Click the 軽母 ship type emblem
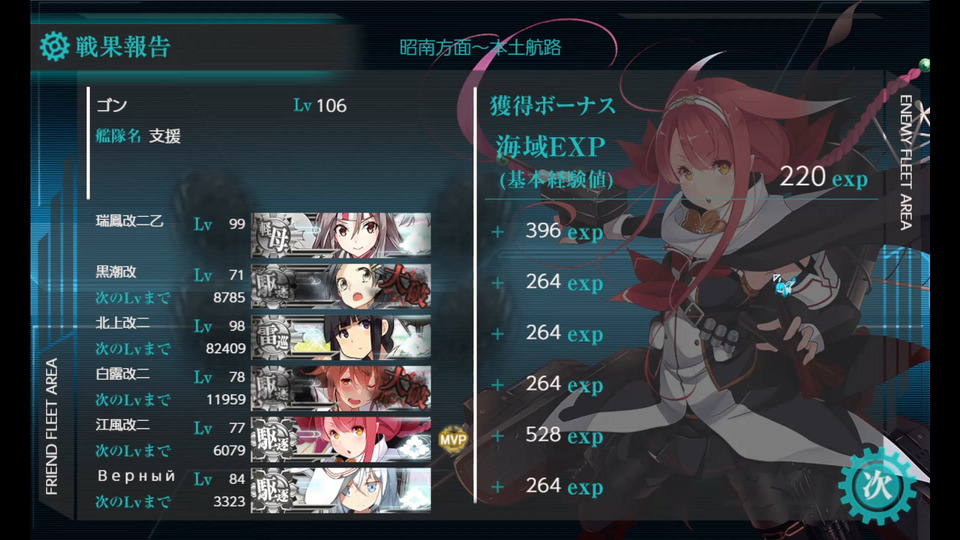 click(274, 236)
